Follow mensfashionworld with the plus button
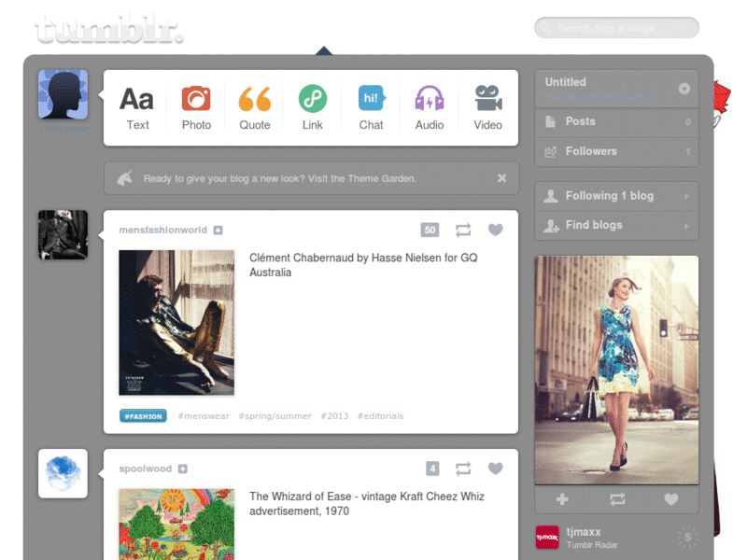The height and width of the screenshot is (560, 747). click(218, 231)
